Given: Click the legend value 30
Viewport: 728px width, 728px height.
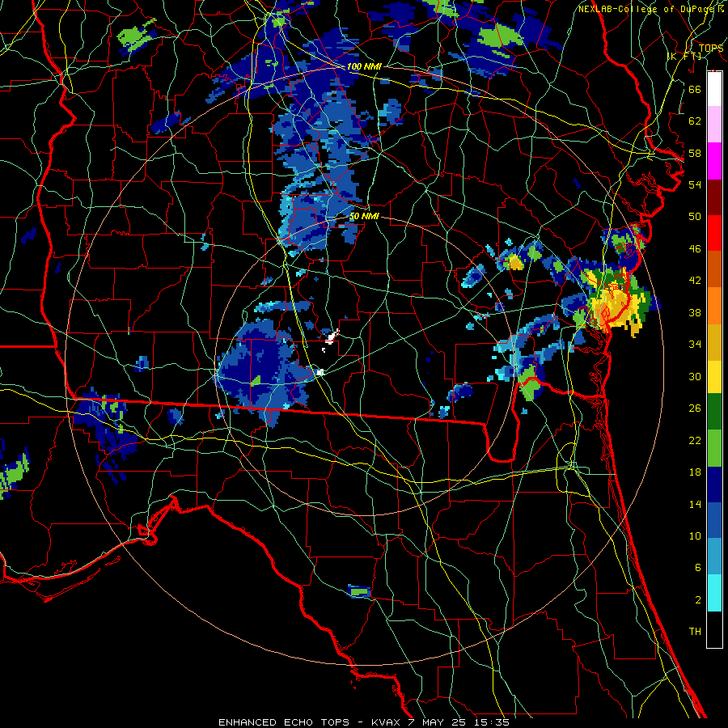Looking at the screenshot, I should 695,376.
